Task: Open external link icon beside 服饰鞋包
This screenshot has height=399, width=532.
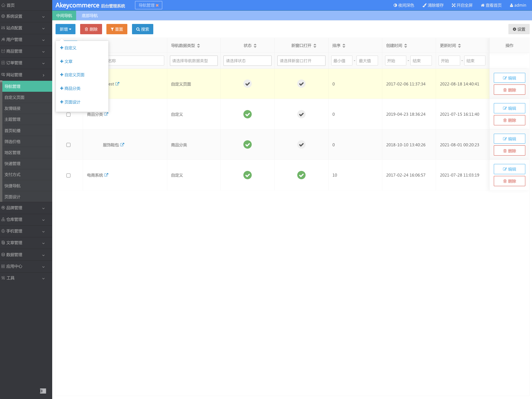Action: point(122,145)
